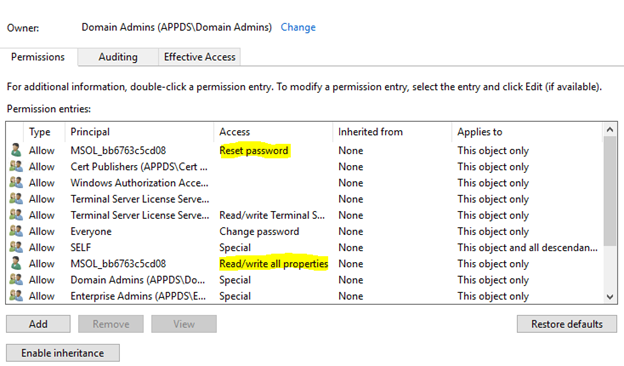
Task: Click the group icon beside Everyone
Action: 16,231
